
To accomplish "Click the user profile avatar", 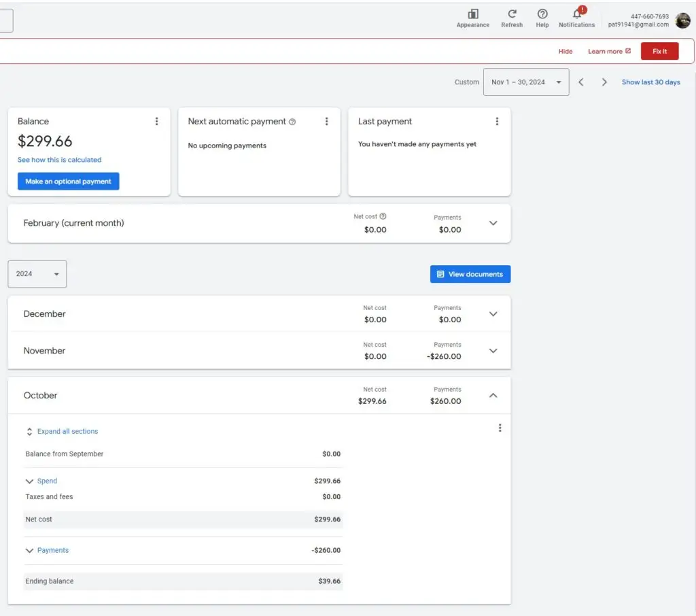I will [682, 20].
